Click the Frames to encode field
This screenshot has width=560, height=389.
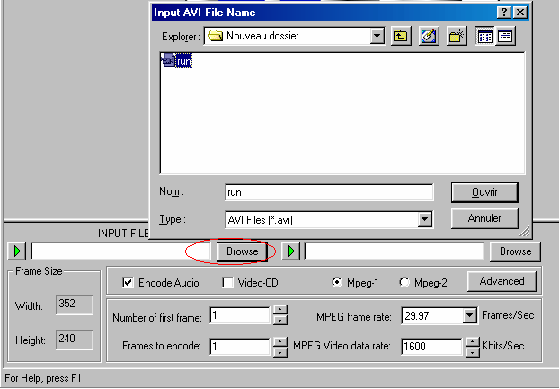(240, 346)
